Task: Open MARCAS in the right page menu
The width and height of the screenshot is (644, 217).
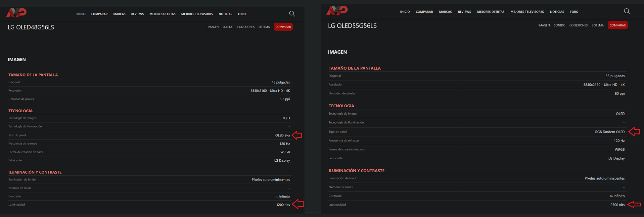Action: click(445, 12)
